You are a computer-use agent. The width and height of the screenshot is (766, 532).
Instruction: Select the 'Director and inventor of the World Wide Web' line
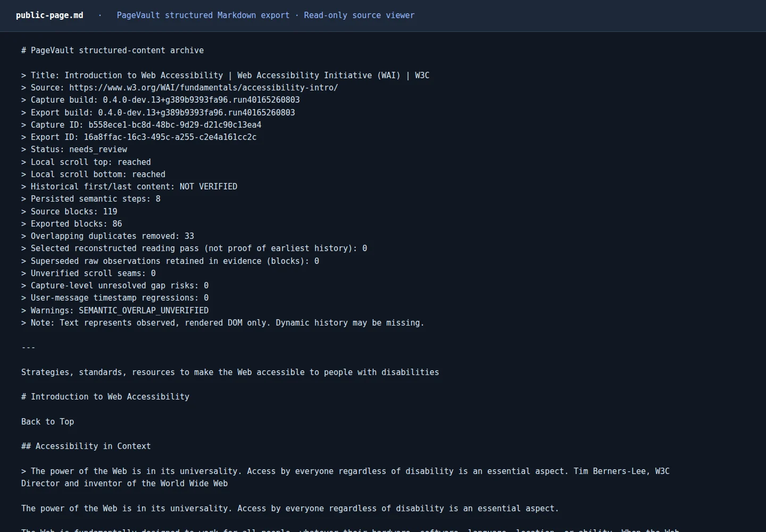pos(124,484)
